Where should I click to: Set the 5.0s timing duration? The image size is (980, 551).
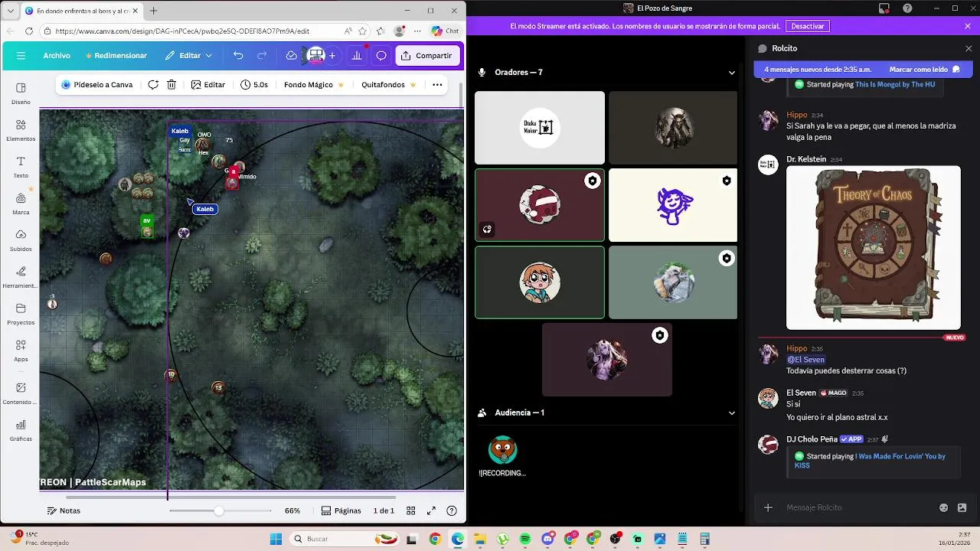pos(254,85)
